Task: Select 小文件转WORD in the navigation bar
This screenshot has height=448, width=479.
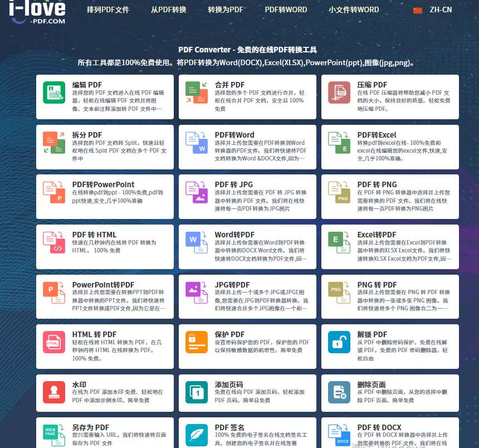Action: (x=354, y=10)
